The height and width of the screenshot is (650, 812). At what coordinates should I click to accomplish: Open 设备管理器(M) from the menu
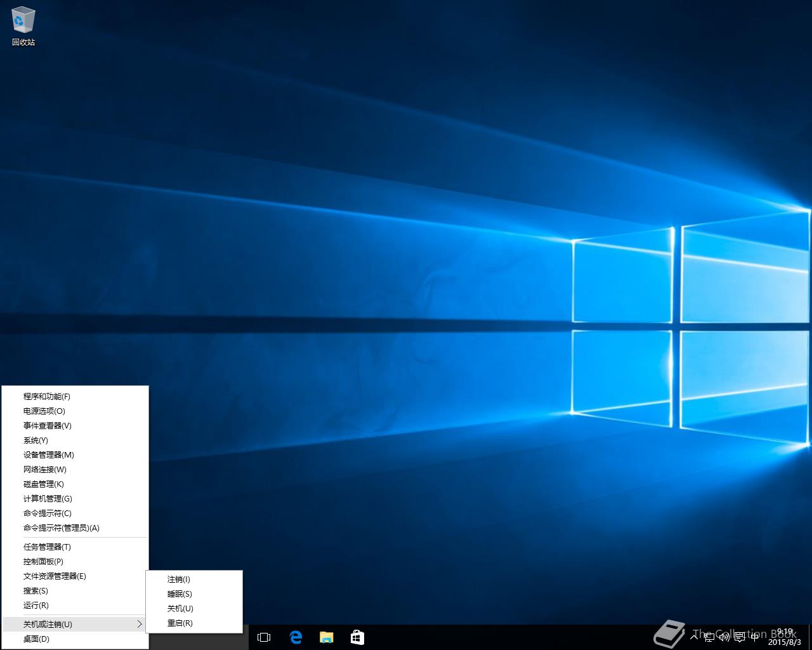tap(49, 455)
